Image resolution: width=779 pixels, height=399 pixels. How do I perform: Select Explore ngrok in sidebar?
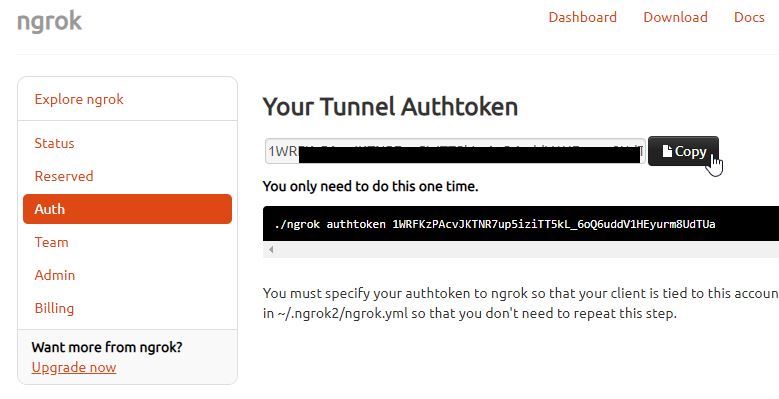tap(79, 99)
